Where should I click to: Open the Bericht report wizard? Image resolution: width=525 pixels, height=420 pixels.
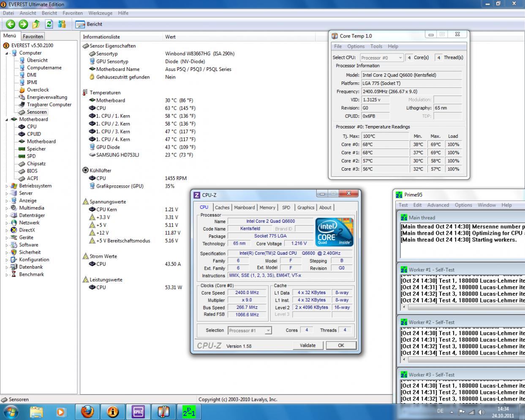(89, 25)
